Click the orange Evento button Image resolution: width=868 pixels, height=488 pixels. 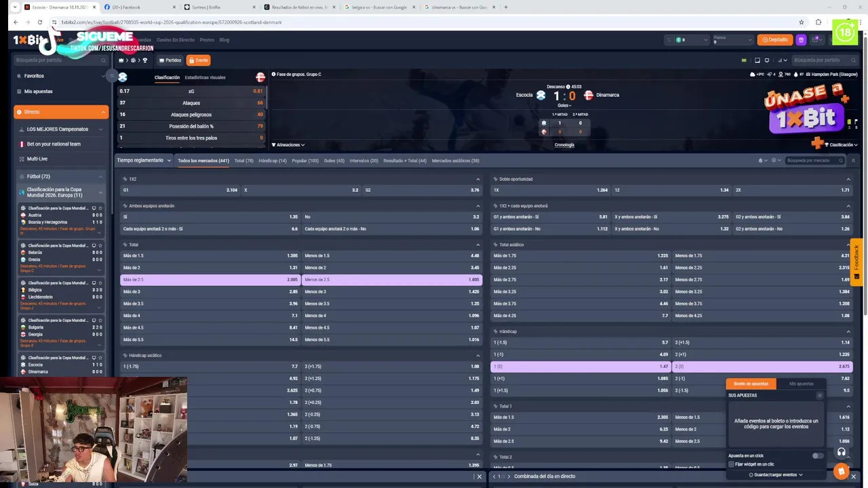(199, 60)
